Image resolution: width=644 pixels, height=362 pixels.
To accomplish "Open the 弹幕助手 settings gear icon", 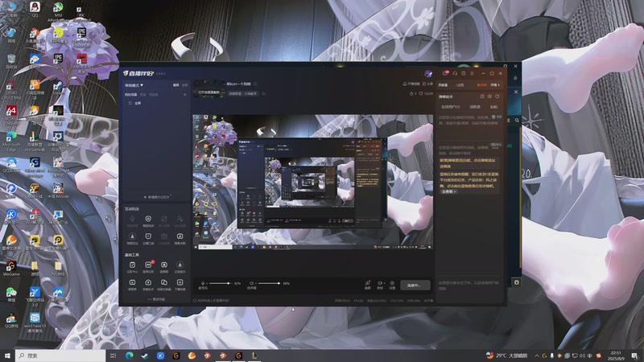I will (x=489, y=97).
